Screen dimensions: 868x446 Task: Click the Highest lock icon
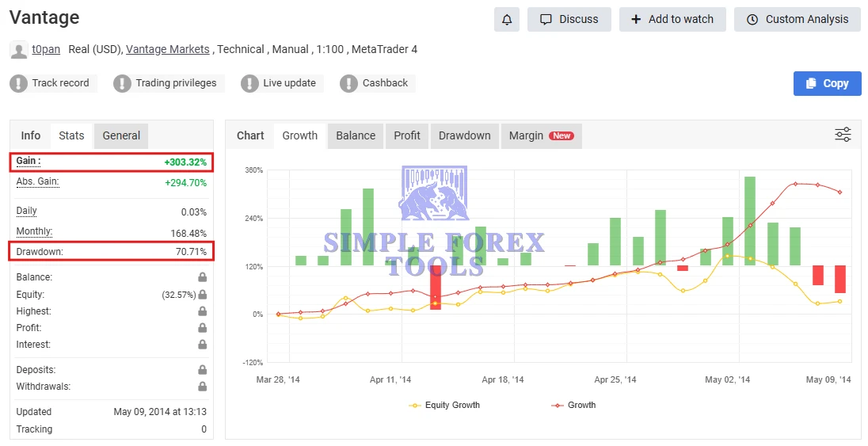tap(203, 311)
